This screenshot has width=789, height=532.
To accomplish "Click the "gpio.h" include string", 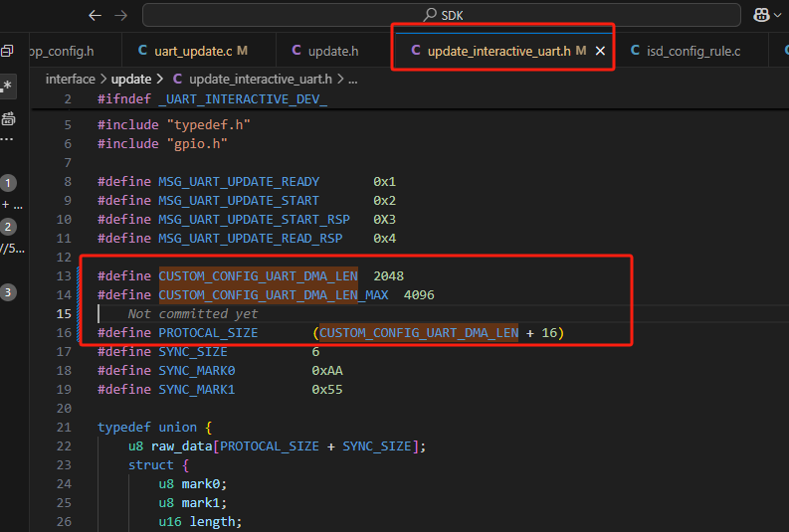I will tap(197, 144).
